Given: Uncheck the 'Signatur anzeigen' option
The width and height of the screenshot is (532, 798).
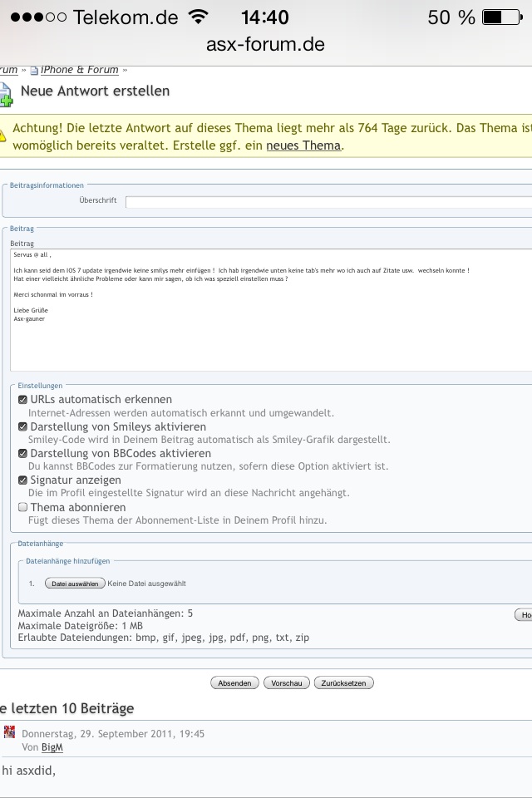Looking at the screenshot, I should [23, 480].
